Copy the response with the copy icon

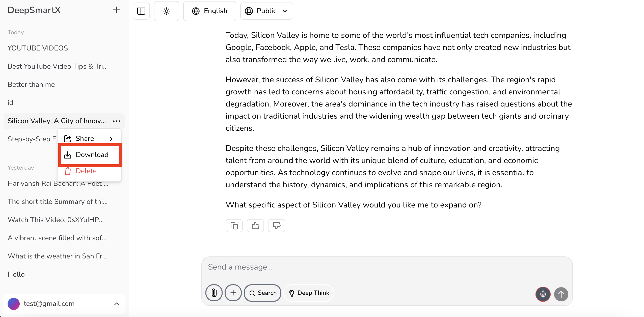pyautogui.click(x=234, y=226)
